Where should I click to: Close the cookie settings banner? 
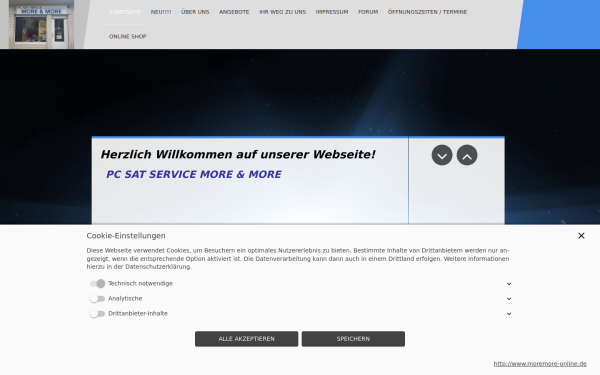pyautogui.click(x=581, y=236)
